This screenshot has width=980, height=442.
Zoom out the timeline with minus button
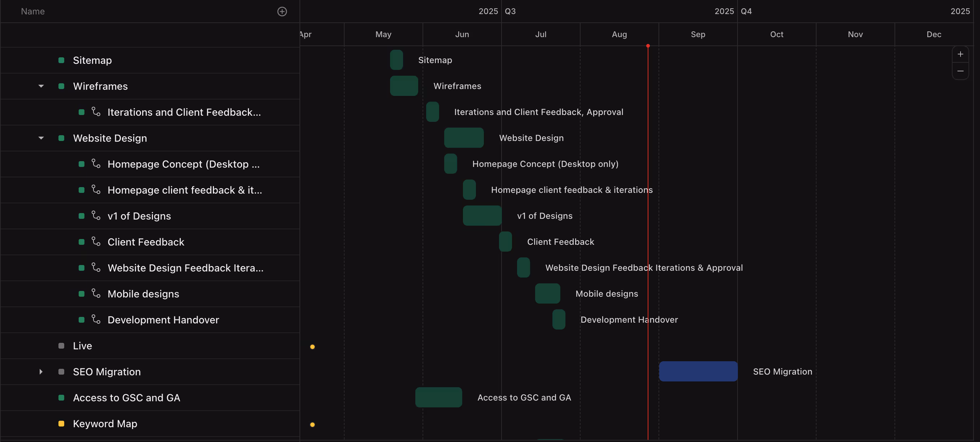[x=960, y=71]
